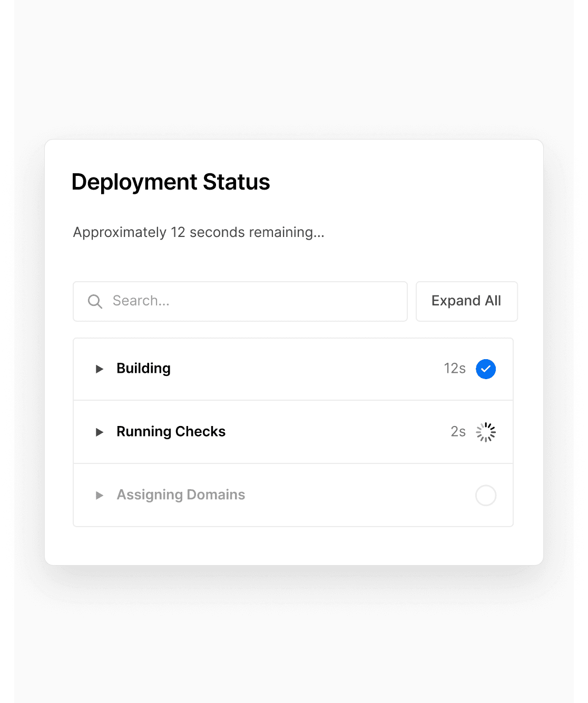Click gray background above the status card

[293, 68]
